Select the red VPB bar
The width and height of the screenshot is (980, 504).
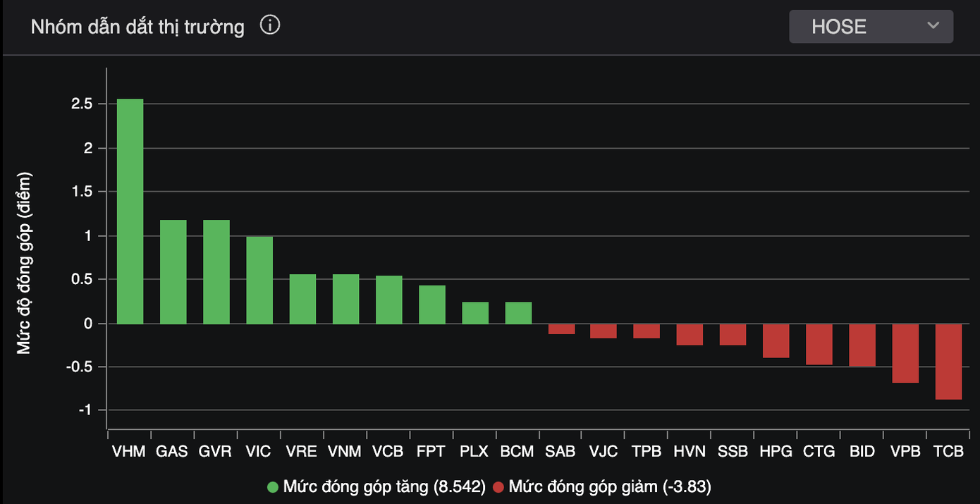click(x=905, y=353)
